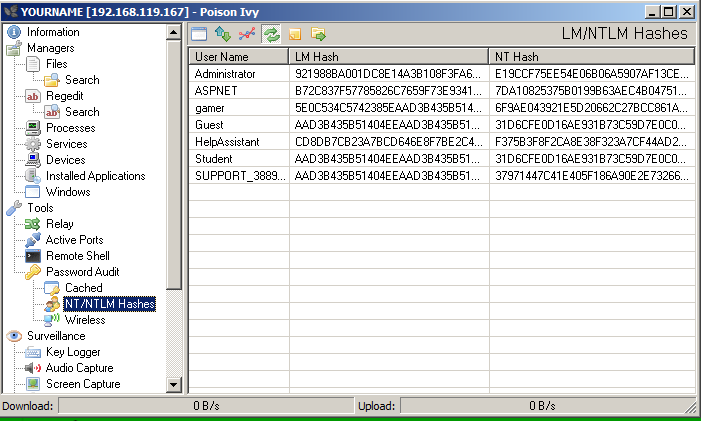Maximize the Poison Ivy window
The width and height of the screenshot is (701, 421).
coord(668,12)
